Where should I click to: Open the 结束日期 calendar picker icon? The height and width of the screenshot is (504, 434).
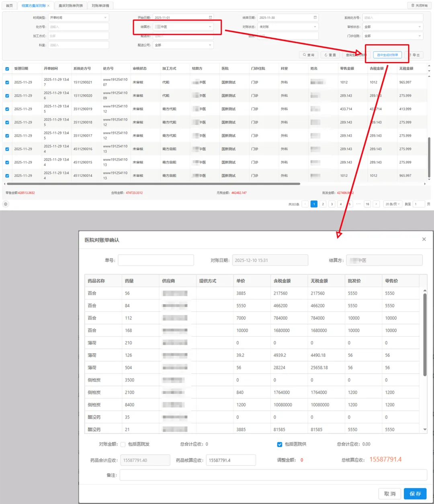[315, 18]
